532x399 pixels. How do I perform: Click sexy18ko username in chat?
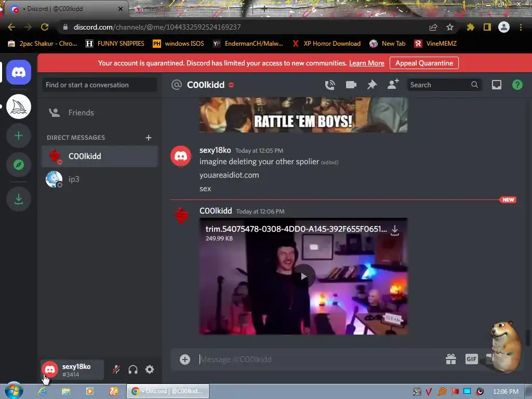click(215, 150)
